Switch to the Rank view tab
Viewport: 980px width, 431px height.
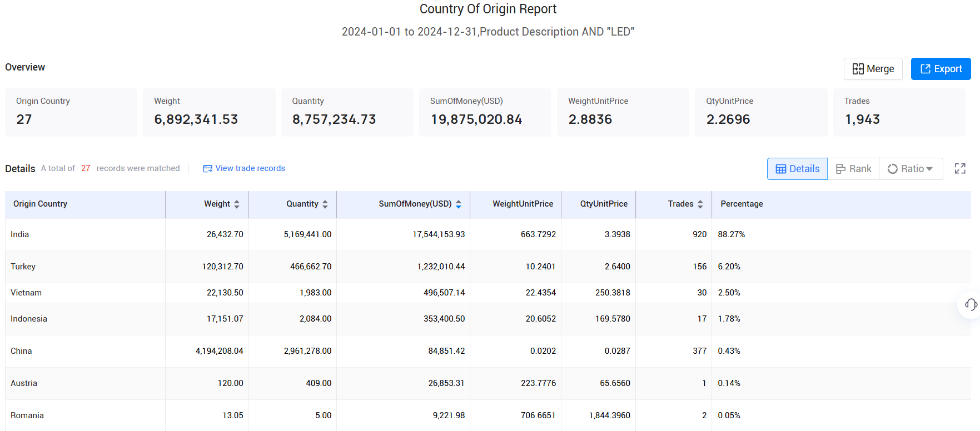click(853, 169)
